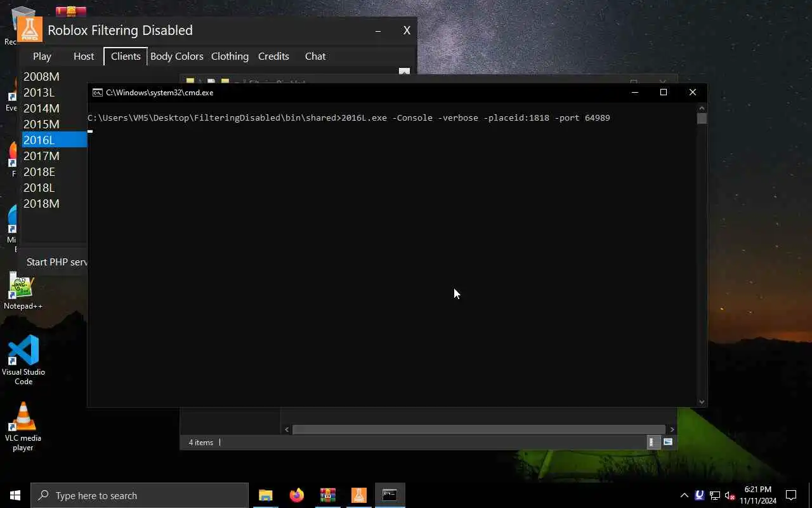Maximize the cmd.exe window
Screen dimensions: 812x508
(664, 92)
